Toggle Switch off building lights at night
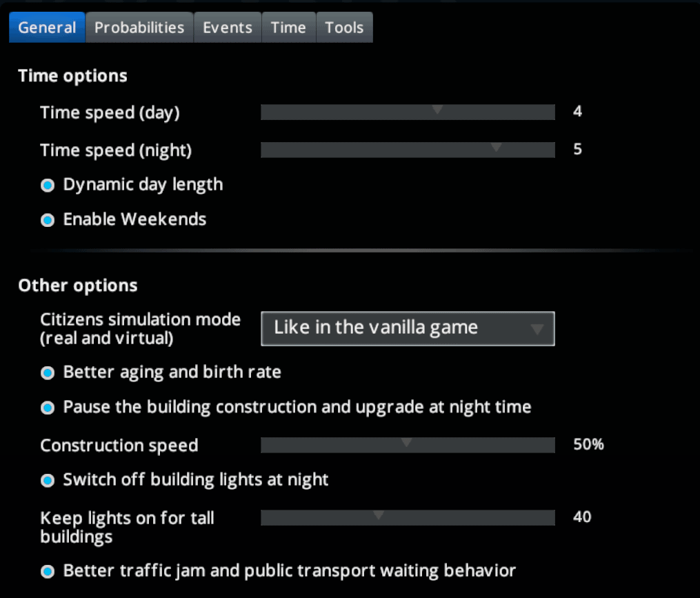 [48, 480]
